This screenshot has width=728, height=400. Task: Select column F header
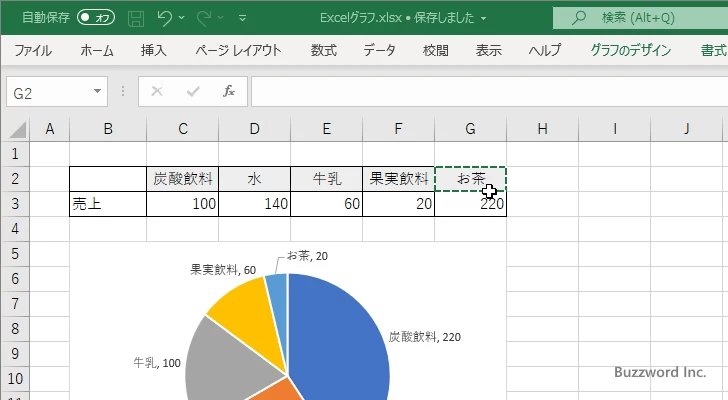(x=398, y=129)
